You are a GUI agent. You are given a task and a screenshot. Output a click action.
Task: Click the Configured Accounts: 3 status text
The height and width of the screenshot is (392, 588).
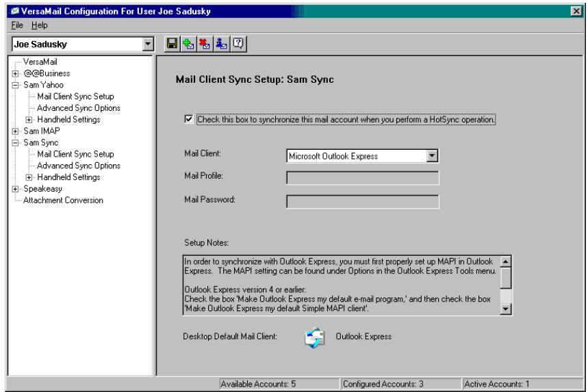coord(383,384)
